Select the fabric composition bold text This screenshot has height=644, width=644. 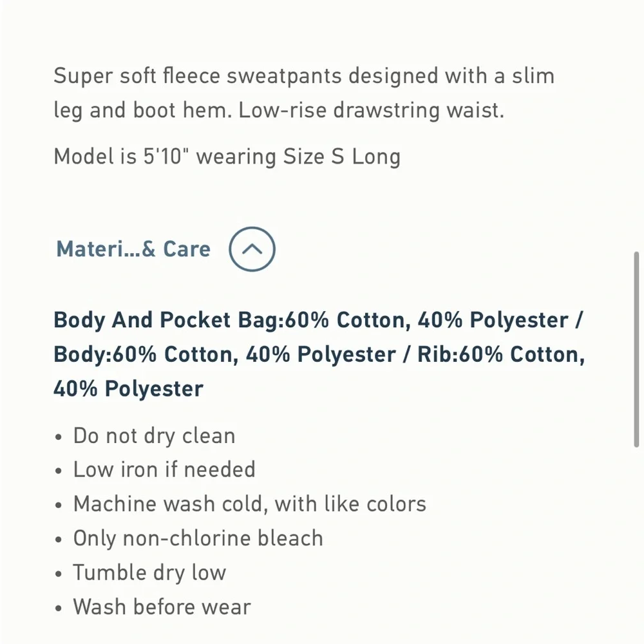click(x=319, y=354)
